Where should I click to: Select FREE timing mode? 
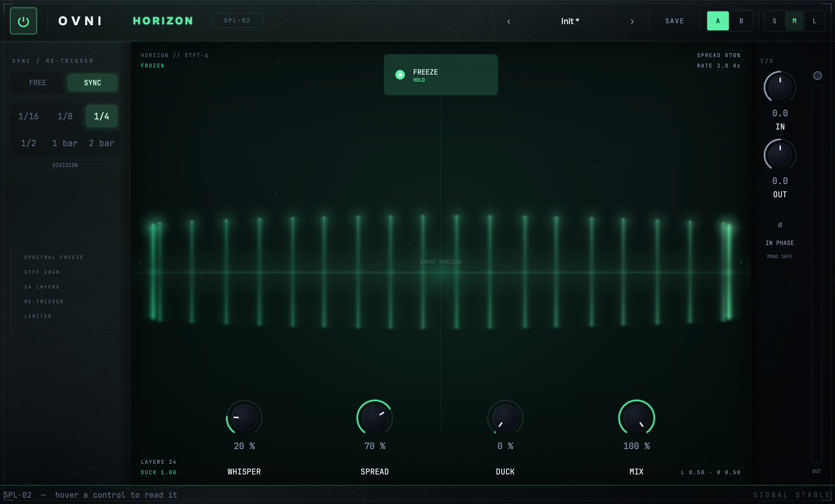(38, 83)
